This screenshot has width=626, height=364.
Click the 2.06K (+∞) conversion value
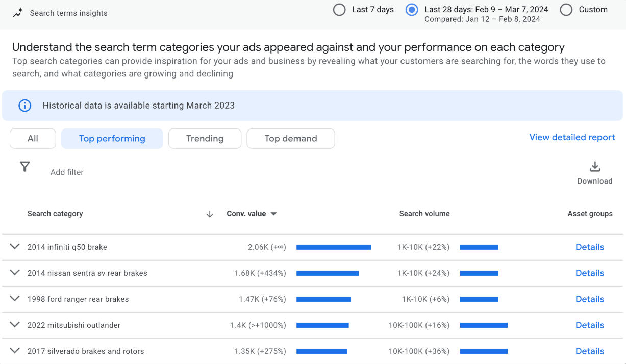coord(267,247)
